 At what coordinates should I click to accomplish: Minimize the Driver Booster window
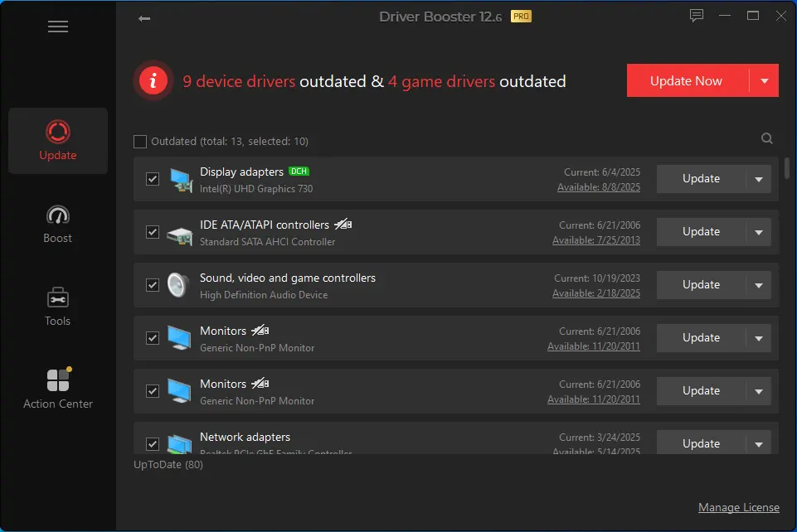click(x=724, y=16)
